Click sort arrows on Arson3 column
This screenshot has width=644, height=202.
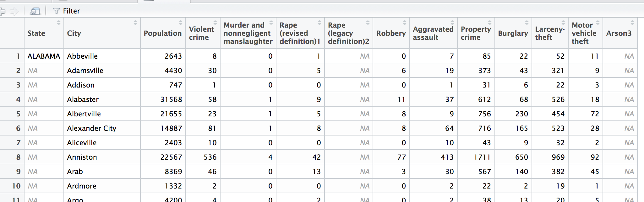(x=632, y=23)
